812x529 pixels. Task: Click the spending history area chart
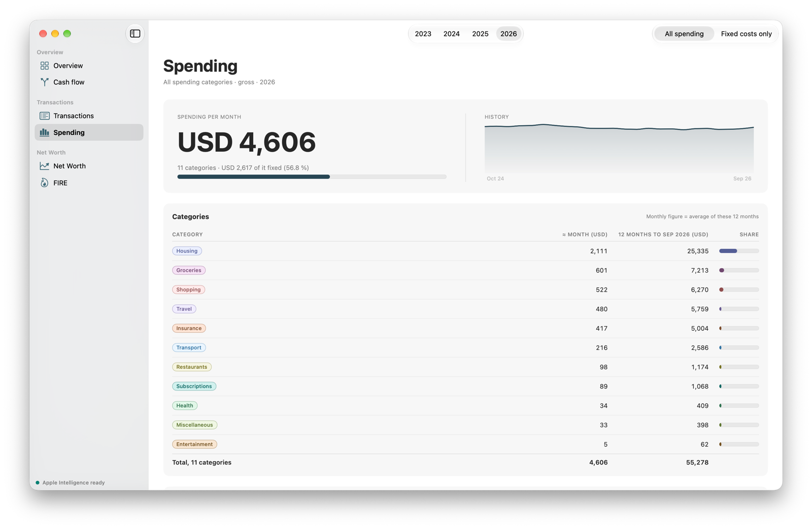coord(619,148)
